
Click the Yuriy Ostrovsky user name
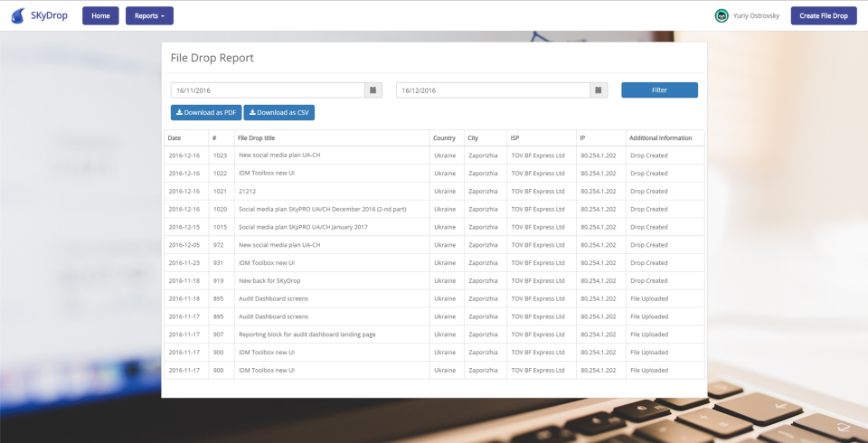pyautogui.click(x=756, y=16)
